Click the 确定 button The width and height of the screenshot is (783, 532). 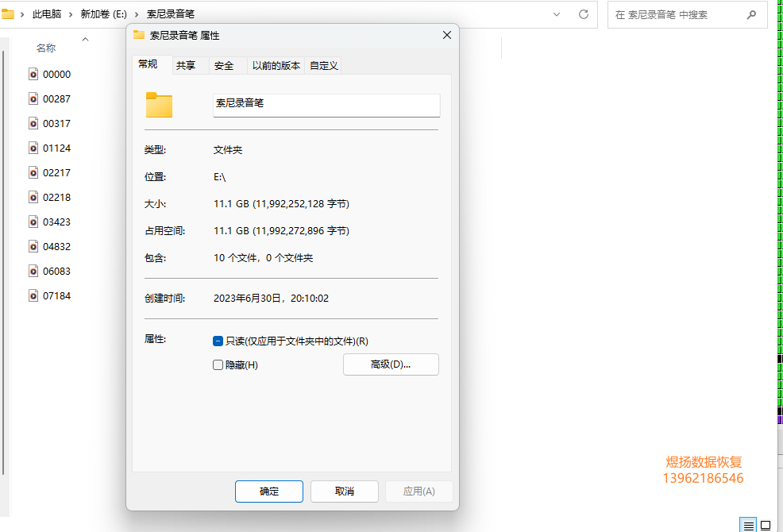pyautogui.click(x=269, y=492)
